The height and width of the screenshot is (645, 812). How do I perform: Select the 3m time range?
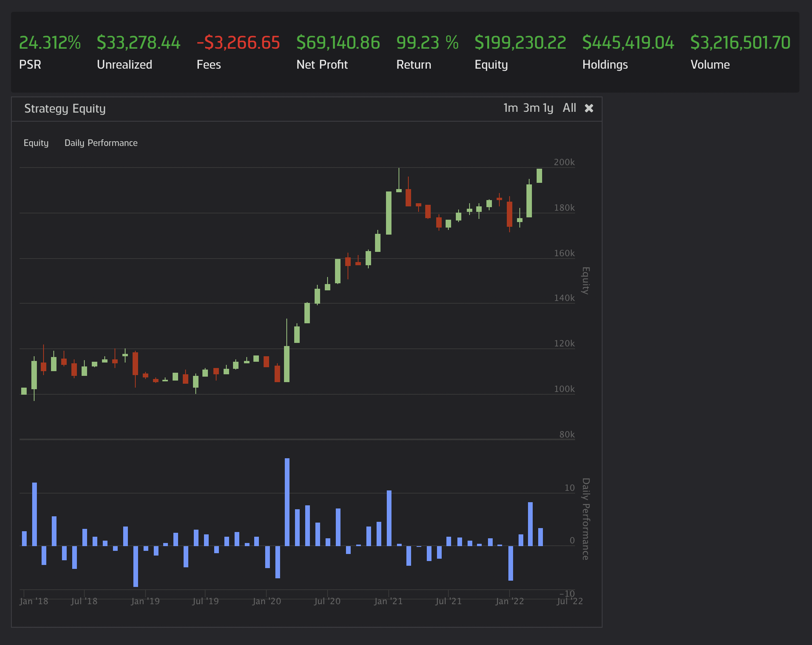point(531,108)
